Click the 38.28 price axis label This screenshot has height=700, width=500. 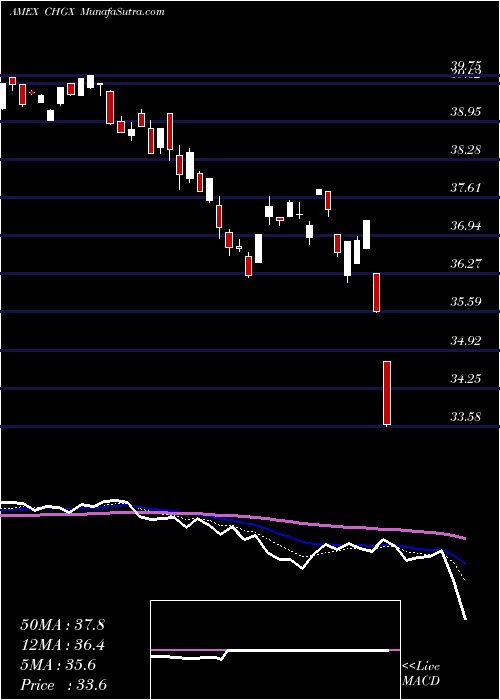click(x=466, y=150)
